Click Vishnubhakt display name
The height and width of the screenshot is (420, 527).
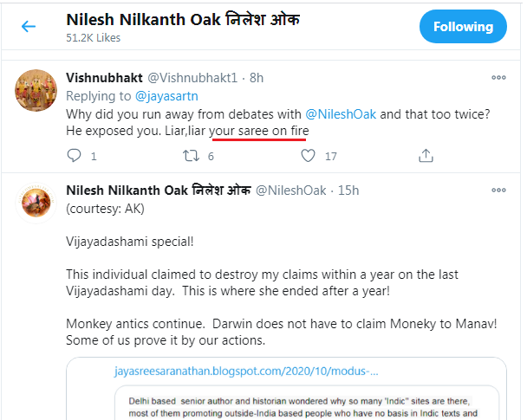(104, 76)
